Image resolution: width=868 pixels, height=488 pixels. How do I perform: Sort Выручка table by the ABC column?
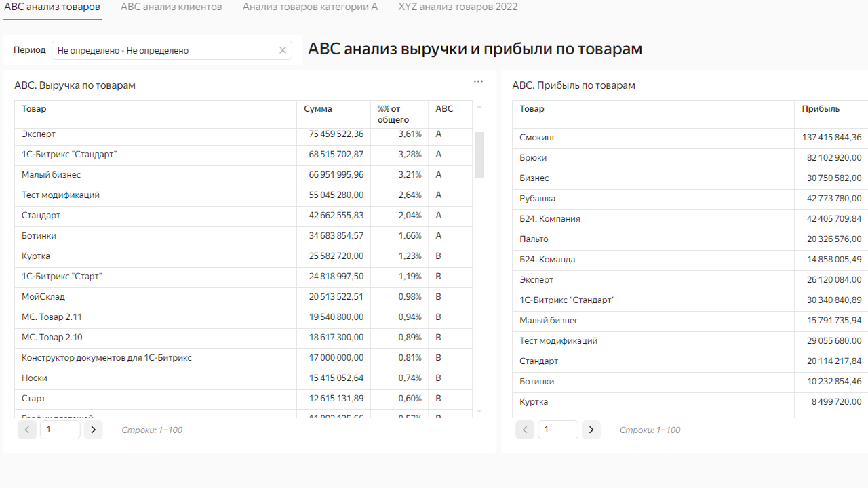click(x=444, y=109)
